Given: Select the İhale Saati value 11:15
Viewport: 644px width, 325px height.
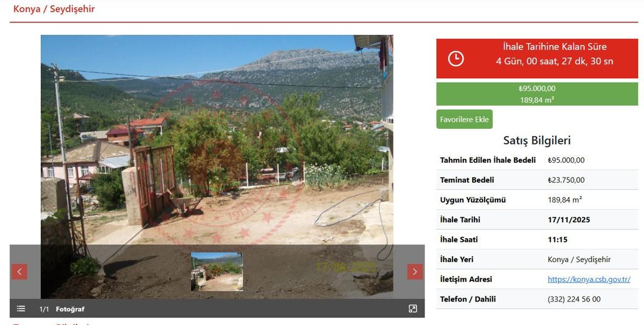Looking at the screenshot, I should (x=558, y=240).
